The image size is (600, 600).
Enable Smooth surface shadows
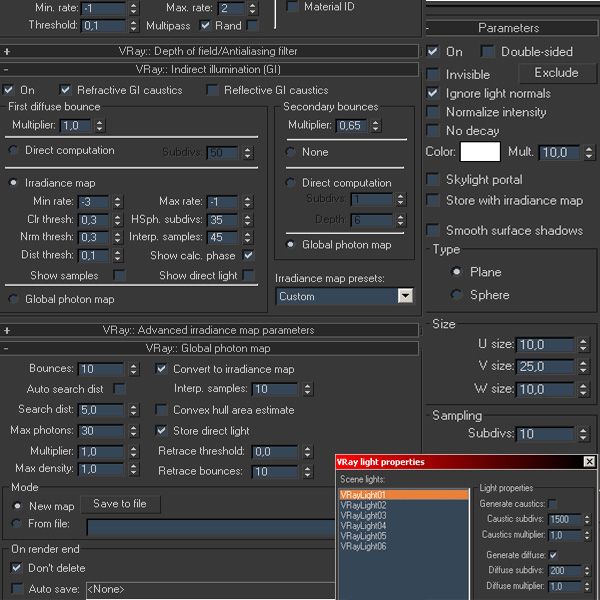click(433, 230)
